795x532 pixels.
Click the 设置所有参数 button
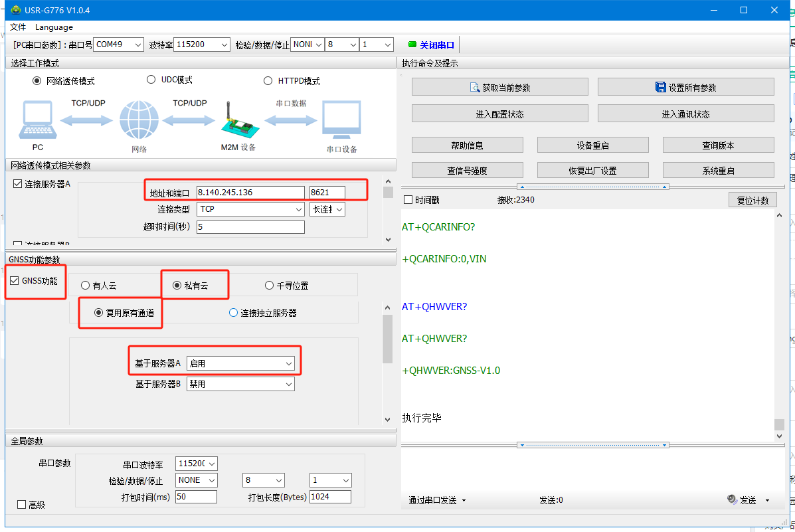(686, 87)
